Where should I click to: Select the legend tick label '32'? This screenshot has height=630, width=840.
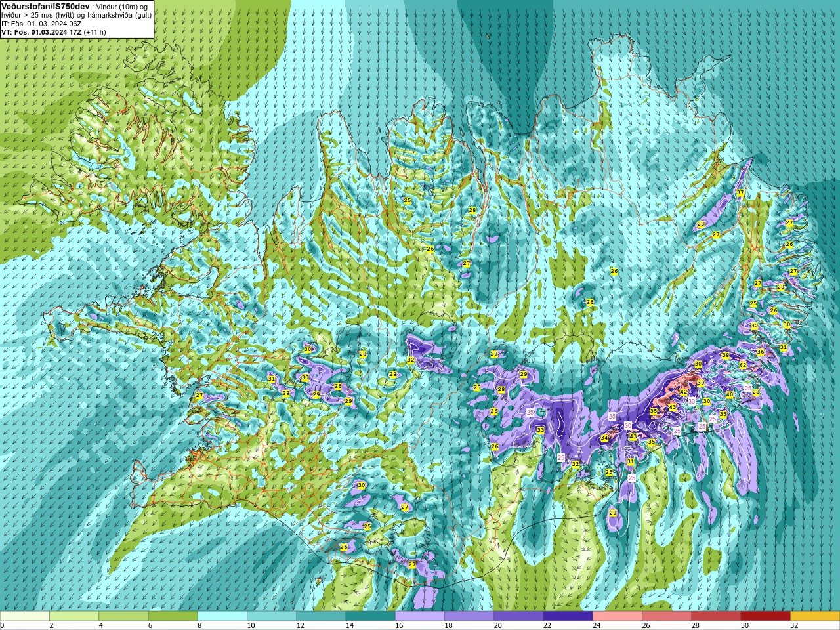pos(793,625)
